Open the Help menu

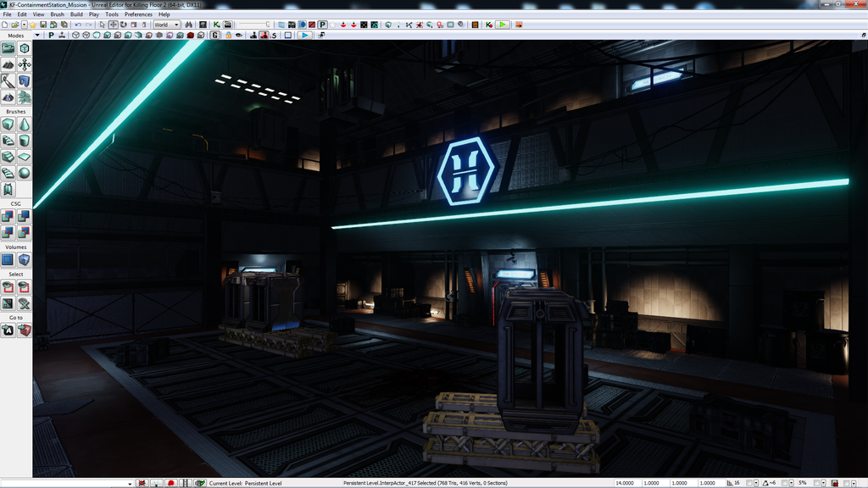point(164,14)
